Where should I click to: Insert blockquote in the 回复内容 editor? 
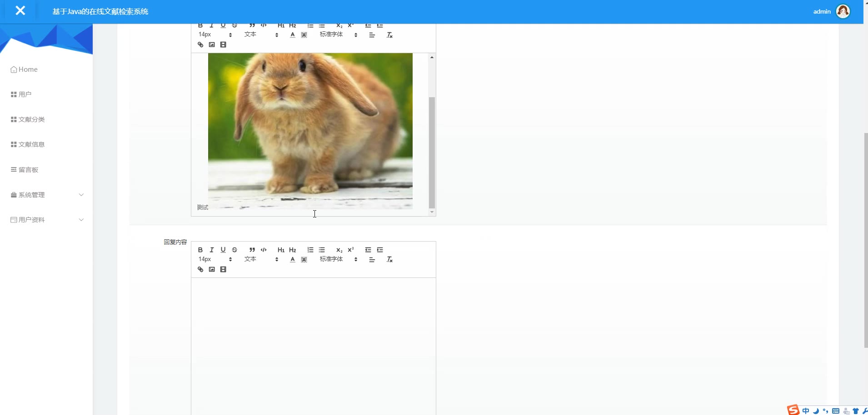click(x=252, y=250)
